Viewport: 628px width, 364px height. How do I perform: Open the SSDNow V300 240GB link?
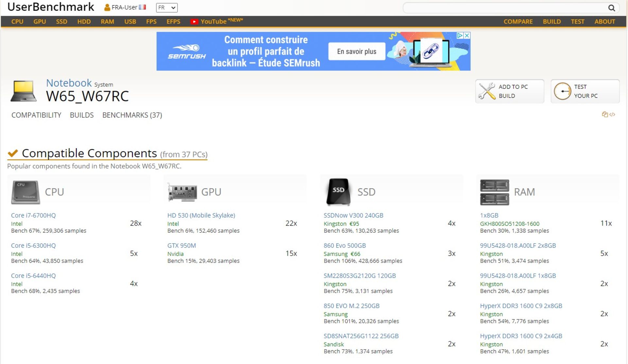point(354,215)
